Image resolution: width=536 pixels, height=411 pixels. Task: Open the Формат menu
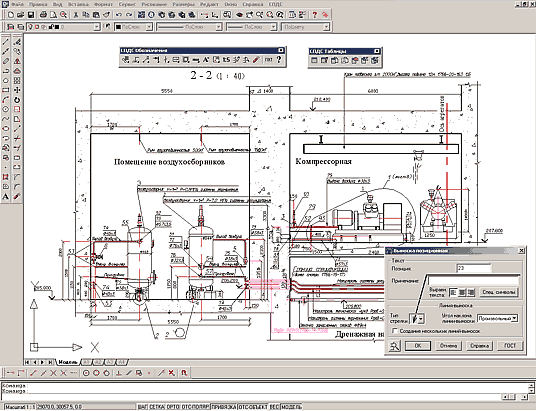104,4
